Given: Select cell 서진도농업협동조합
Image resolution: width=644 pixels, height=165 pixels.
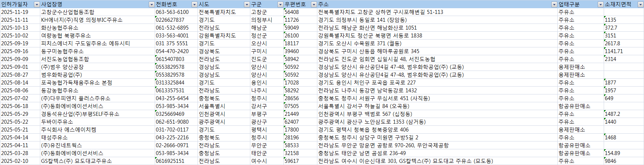Looking at the screenshot, I should (97, 59).
